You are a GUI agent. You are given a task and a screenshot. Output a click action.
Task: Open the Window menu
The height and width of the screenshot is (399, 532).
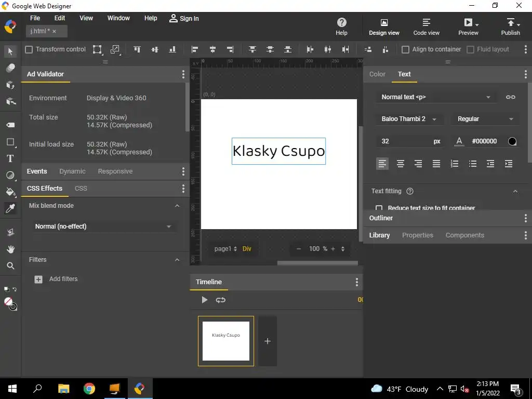coord(118,18)
